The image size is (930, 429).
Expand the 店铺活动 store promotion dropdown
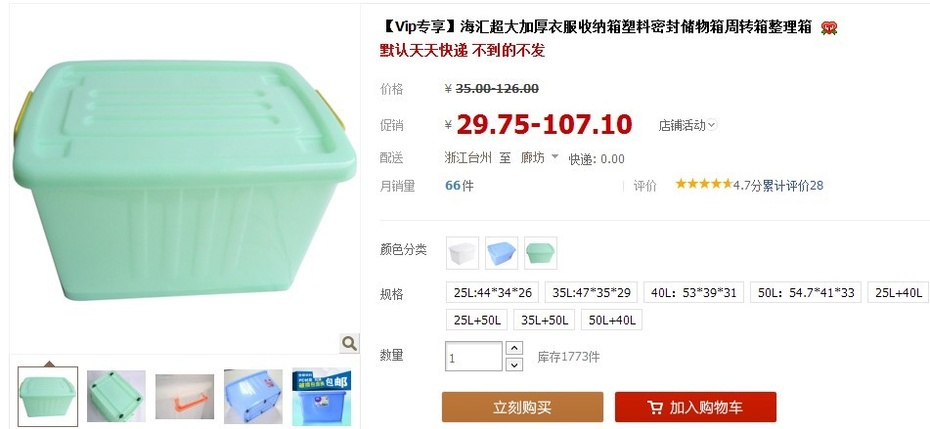(x=687, y=125)
